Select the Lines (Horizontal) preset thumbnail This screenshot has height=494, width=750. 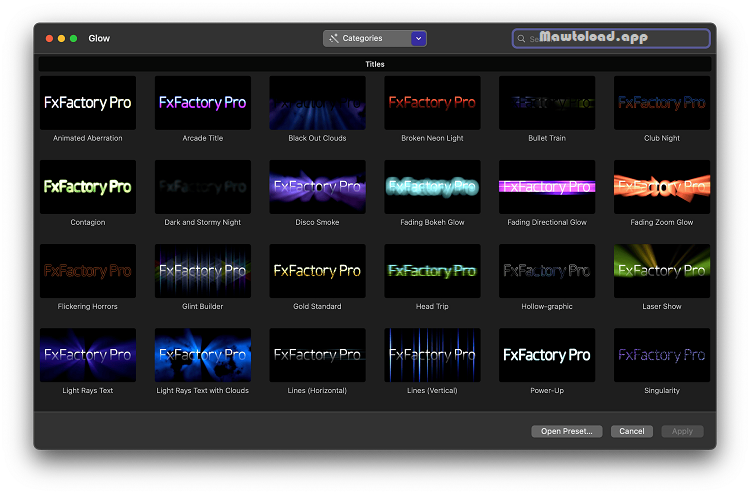318,355
